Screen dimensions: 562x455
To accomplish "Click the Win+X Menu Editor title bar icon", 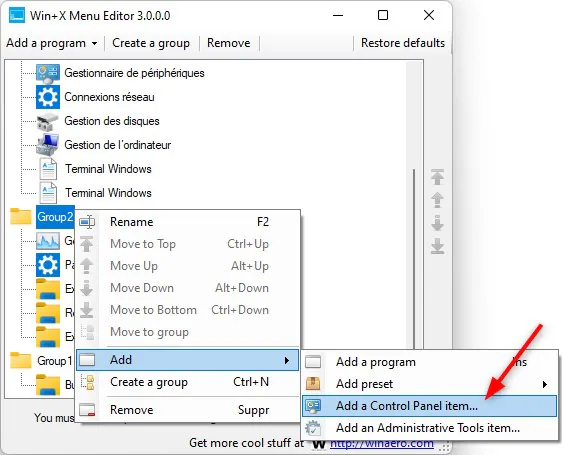I will pyautogui.click(x=17, y=15).
